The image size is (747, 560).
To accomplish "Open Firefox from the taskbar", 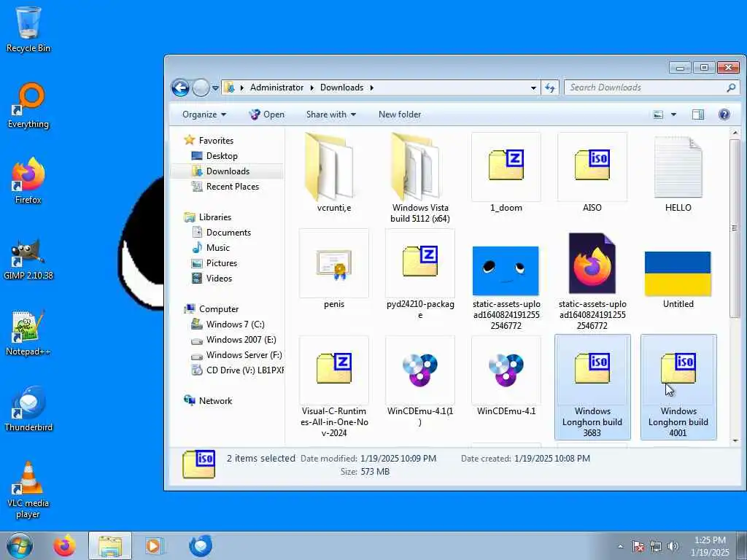I will [x=64, y=545].
